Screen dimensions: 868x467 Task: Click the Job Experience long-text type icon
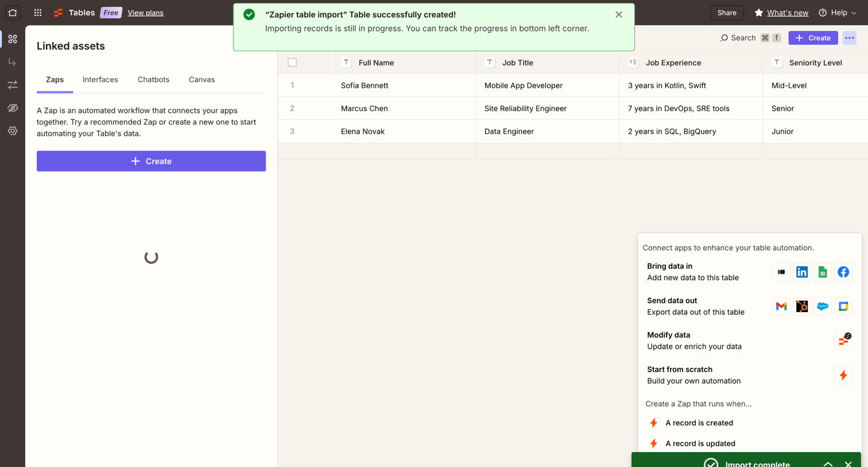pyautogui.click(x=633, y=63)
